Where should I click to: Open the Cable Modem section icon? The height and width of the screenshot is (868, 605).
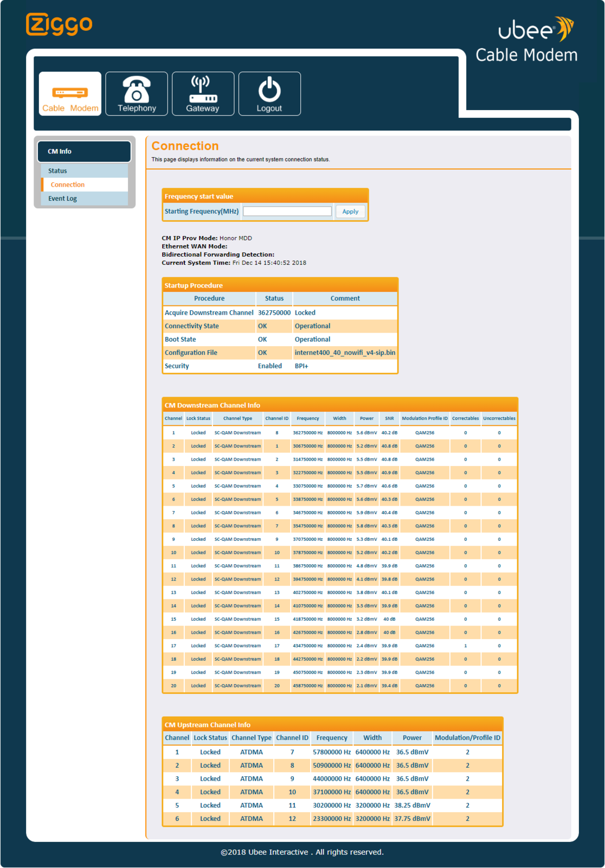point(70,94)
